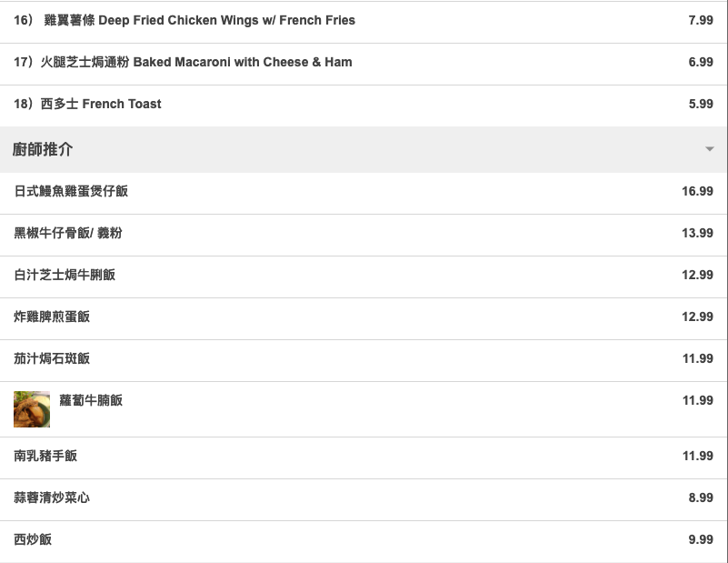Add 白汁芝士焗牛脷飯 to order
Image resolution: width=728 pixels, height=563 pixels.
click(x=65, y=275)
